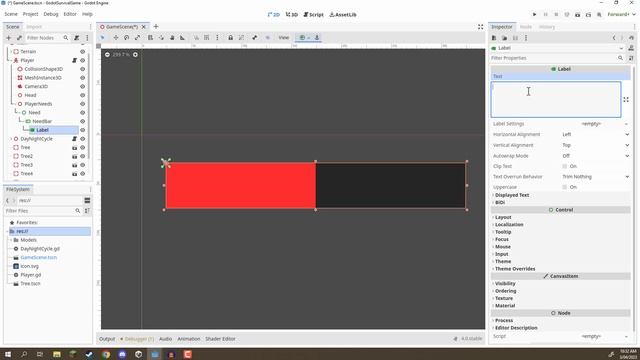This screenshot has height=360, width=640.
Task: Toggle visibility of Label node
Action: pyautogui.click(x=82, y=130)
